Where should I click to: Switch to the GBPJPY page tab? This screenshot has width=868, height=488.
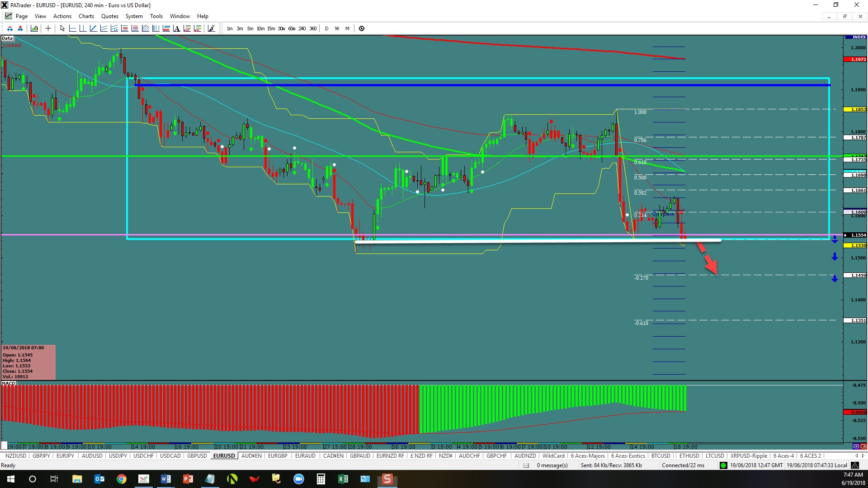click(x=42, y=456)
